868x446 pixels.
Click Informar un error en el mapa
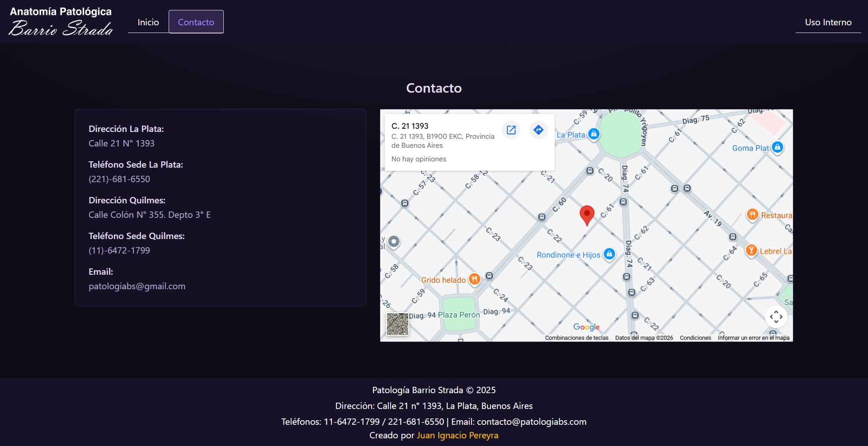tap(753, 338)
